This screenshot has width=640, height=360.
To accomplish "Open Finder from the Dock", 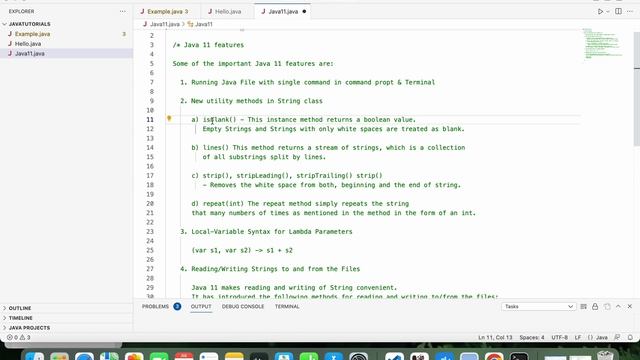I will pyautogui.click(x=34, y=357).
